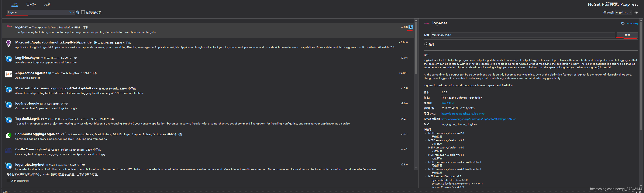This screenshot has width=644, height=193.
Task: Click the package list scrollbar up arrow
Action: click(416, 21)
